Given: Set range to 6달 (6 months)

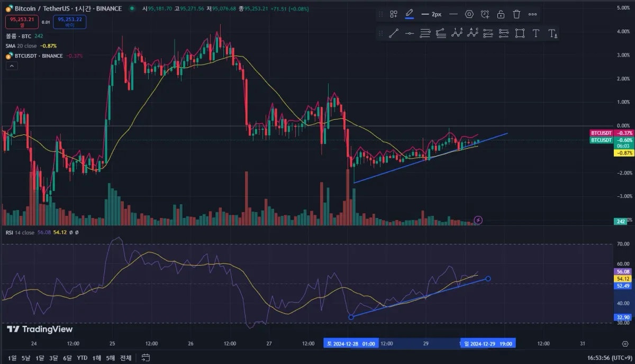Looking at the screenshot, I should (67, 358).
